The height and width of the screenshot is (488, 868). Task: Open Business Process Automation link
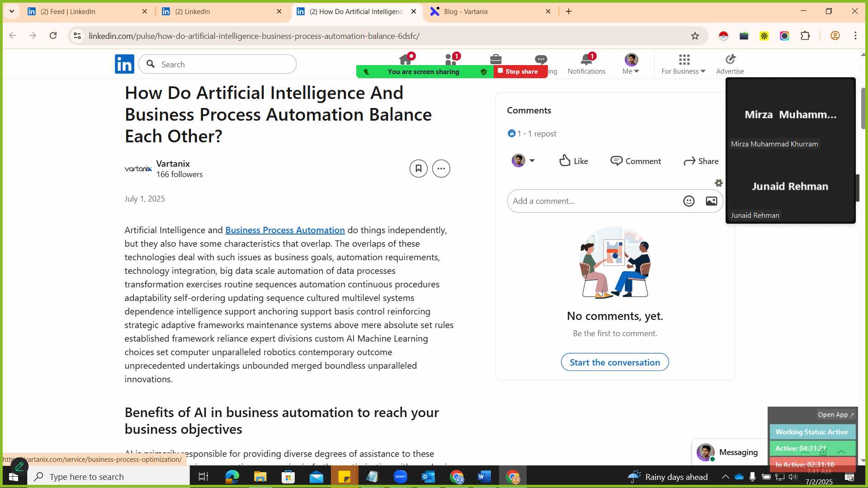[285, 230]
